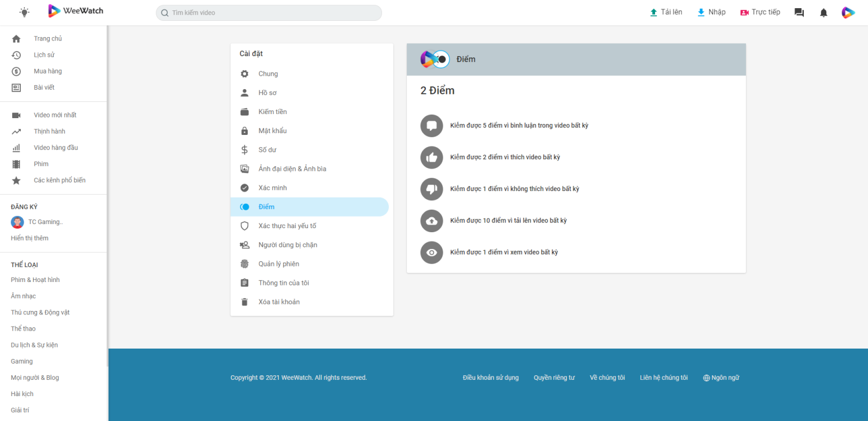Click the Upload (Tải lên) button
The width and height of the screenshot is (868, 421).
pos(665,12)
